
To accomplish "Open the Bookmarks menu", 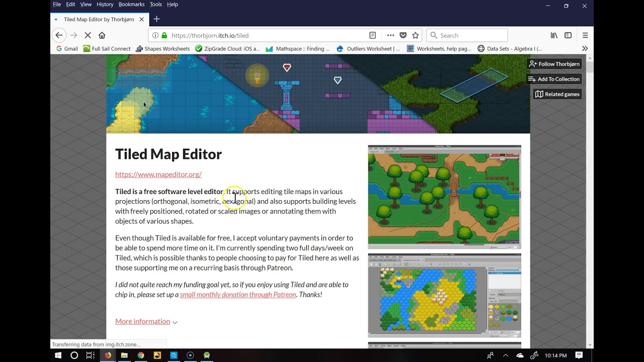I will [x=131, y=5].
